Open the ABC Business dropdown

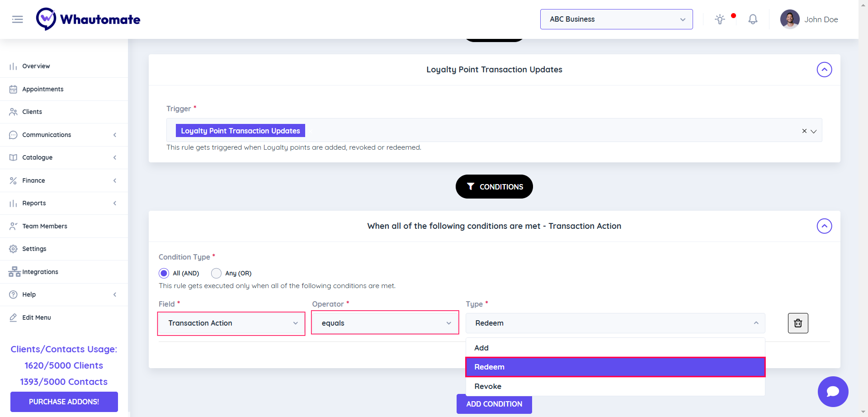616,19
